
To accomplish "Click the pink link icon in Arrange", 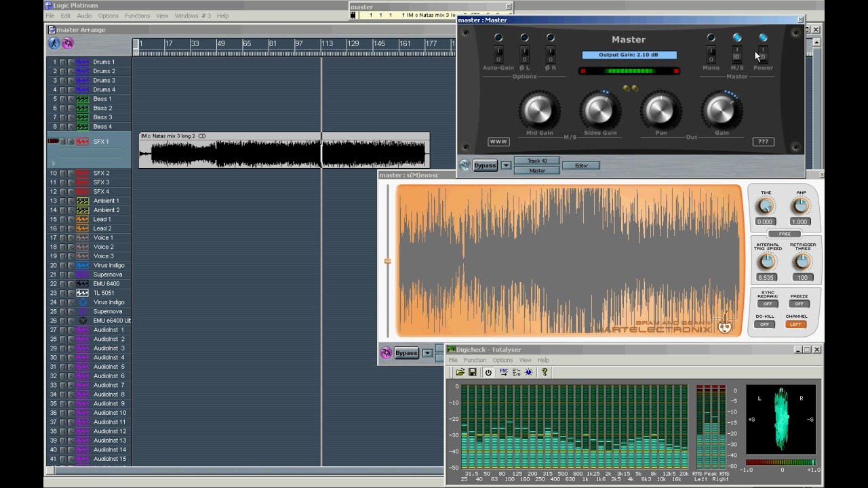I will click(x=68, y=43).
